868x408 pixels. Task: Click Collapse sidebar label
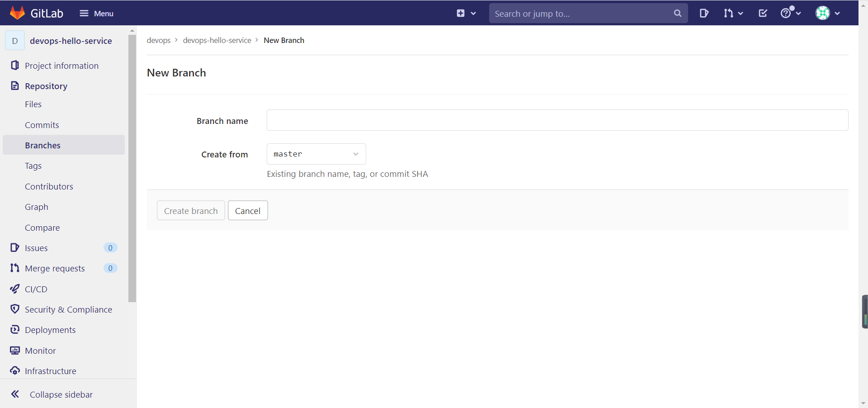pos(61,394)
